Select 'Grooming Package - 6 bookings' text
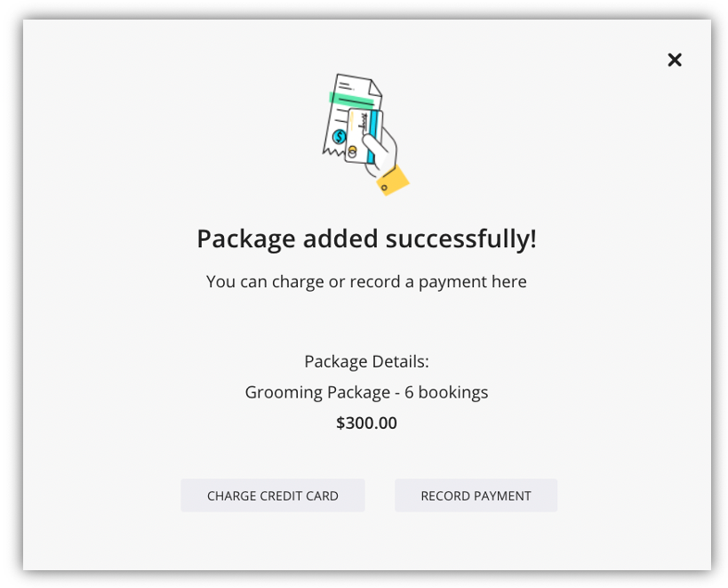 (x=366, y=392)
